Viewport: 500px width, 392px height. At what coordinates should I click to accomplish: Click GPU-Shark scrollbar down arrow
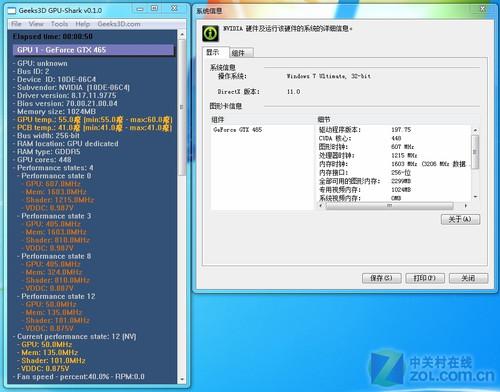tap(182, 379)
